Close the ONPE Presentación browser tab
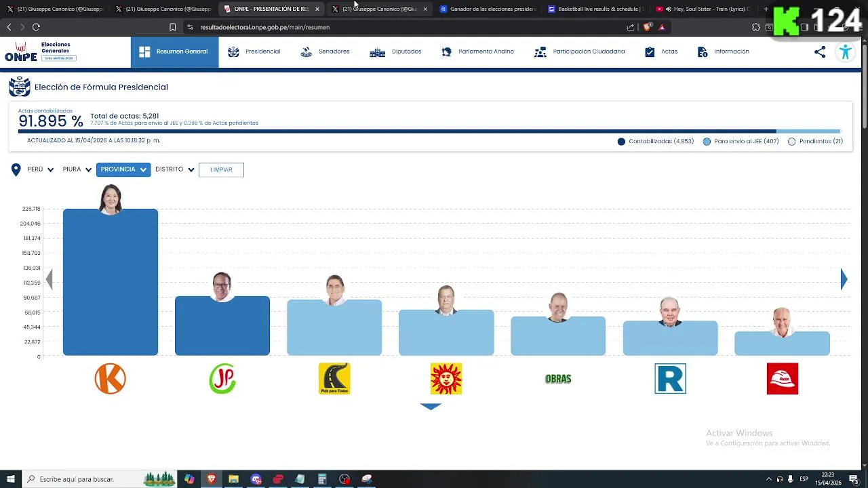The width and height of the screenshot is (868, 488). pos(317,9)
